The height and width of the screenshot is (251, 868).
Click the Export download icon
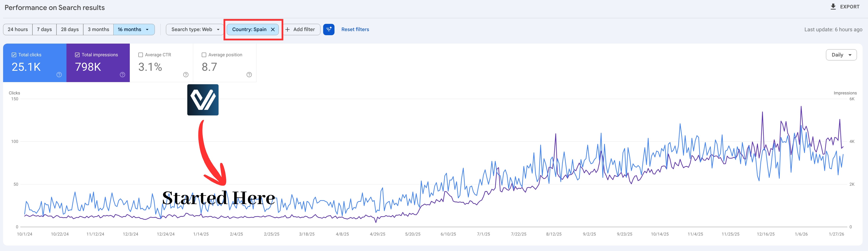click(833, 7)
